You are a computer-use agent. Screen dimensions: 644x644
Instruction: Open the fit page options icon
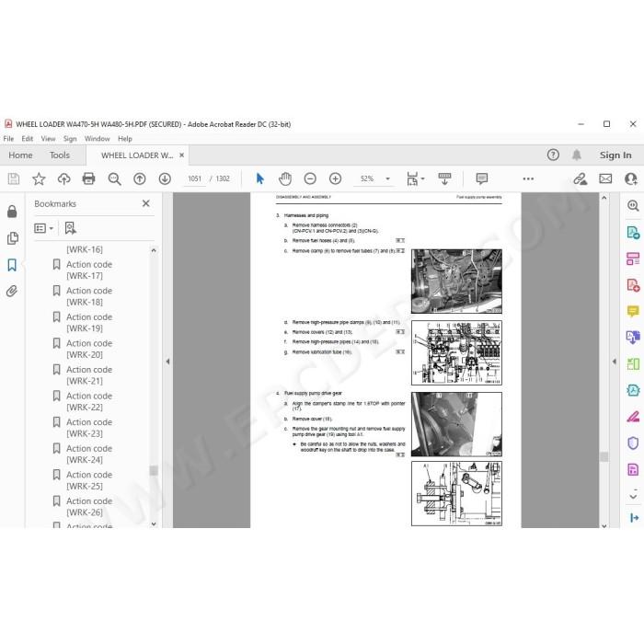point(412,178)
